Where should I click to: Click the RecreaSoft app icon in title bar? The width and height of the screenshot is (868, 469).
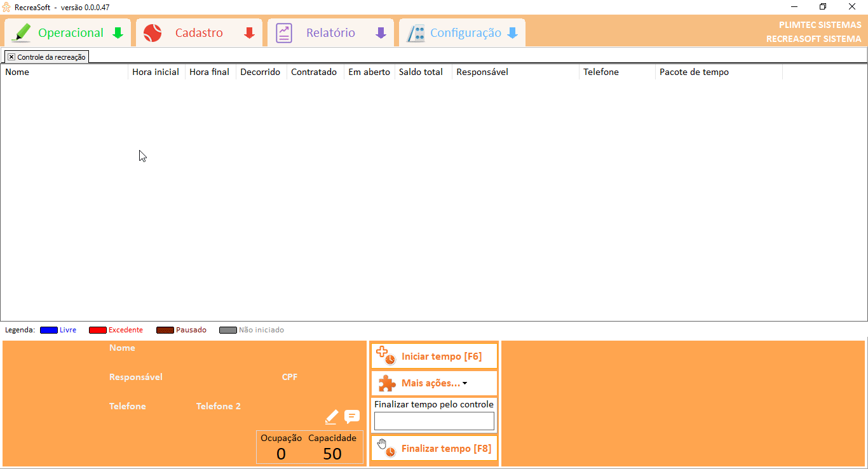6,7
